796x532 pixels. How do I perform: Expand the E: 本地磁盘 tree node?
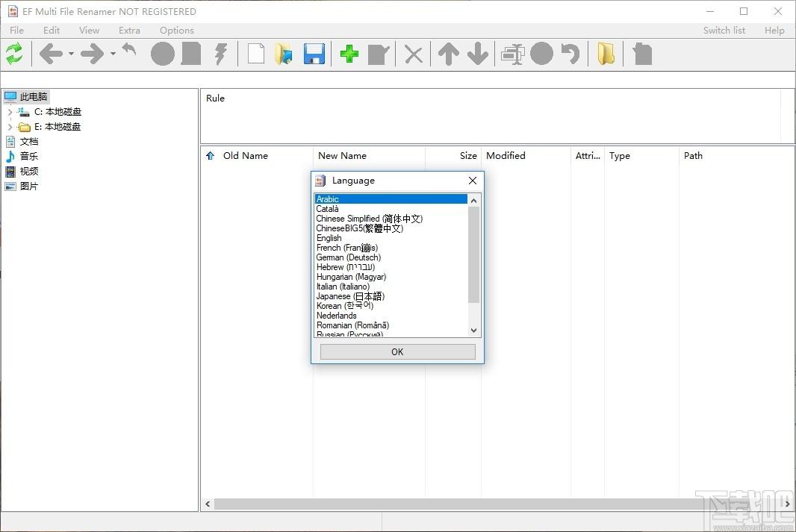click(10, 127)
